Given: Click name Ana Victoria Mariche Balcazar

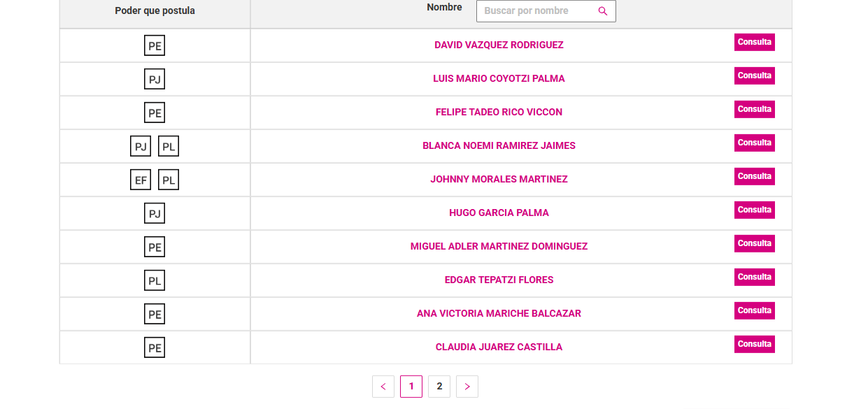Looking at the screenshot, I should 499,313.
